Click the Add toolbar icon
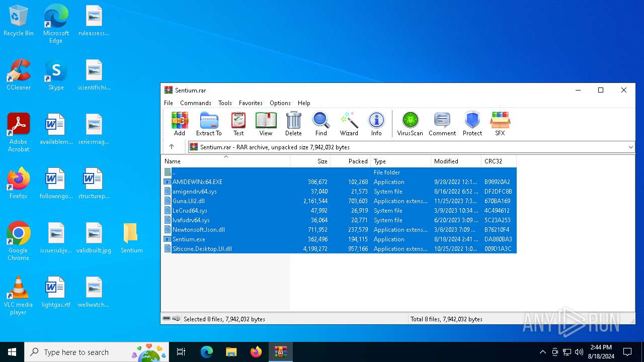Screen dimensions: 644x362 180,124
